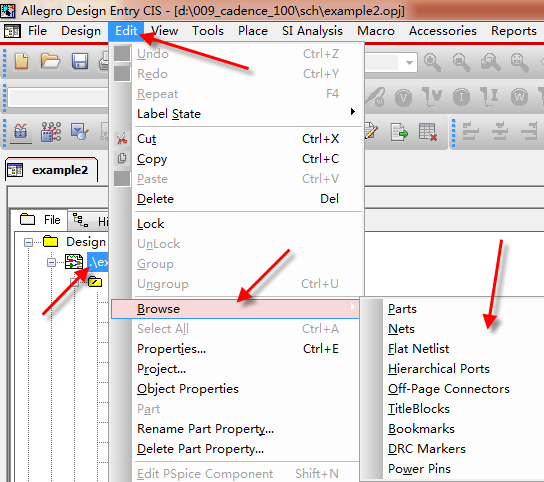This screenshot has width=544, height=482.
Task: Click the current probe pin icon
Action: pyautogui.click(x=490, y=97)
